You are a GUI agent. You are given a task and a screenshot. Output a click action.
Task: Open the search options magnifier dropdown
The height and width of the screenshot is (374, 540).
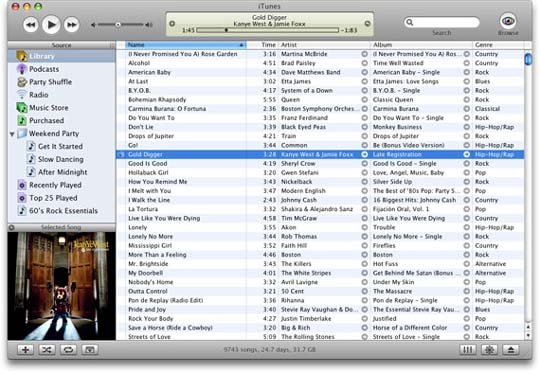click(x=410, y=22)
